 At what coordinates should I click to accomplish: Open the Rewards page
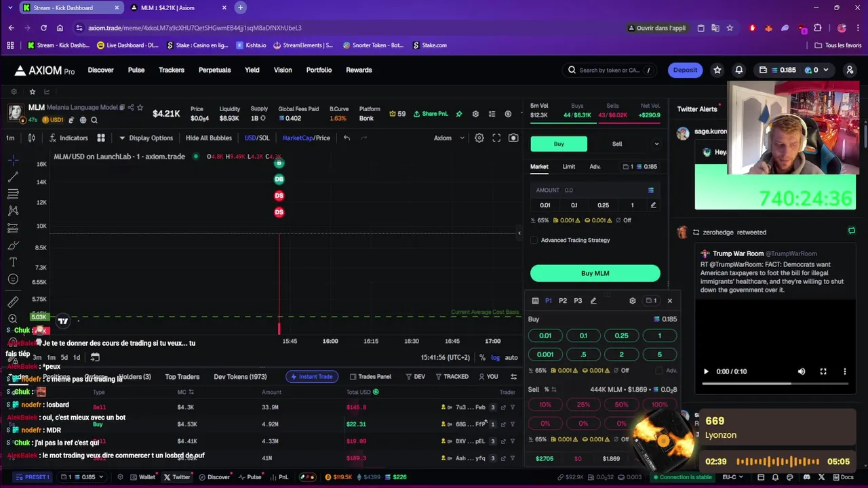359,70
